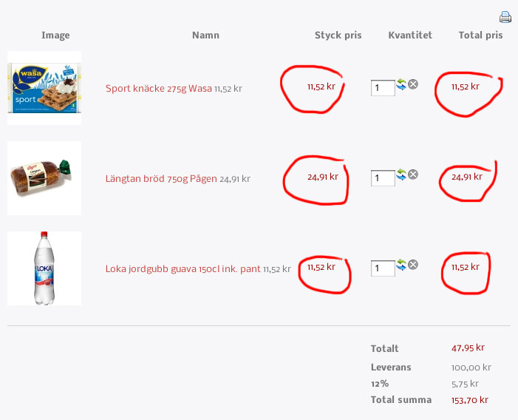
Task: Click the Loka bottle thumbnail
Action: click(44, 268)
